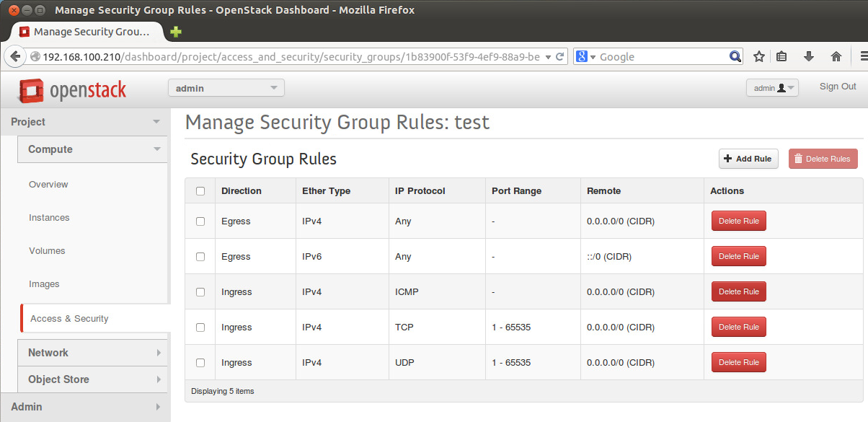This screenshot has height=422, width=868.
Task: Expand the Network section
Action: tap(92, 353)
